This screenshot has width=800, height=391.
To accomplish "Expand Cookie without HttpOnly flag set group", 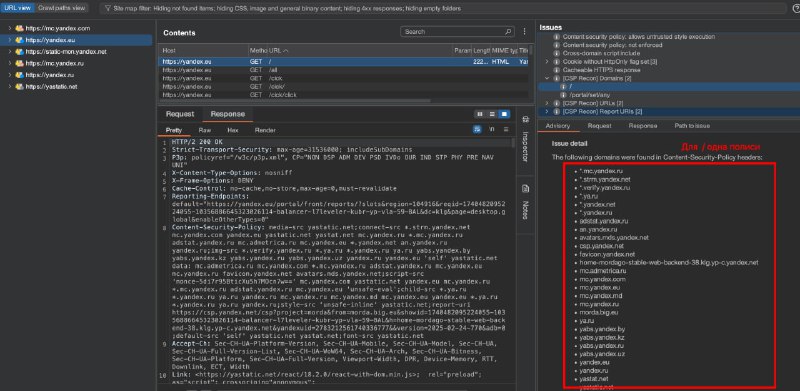I will click(547, 62).
